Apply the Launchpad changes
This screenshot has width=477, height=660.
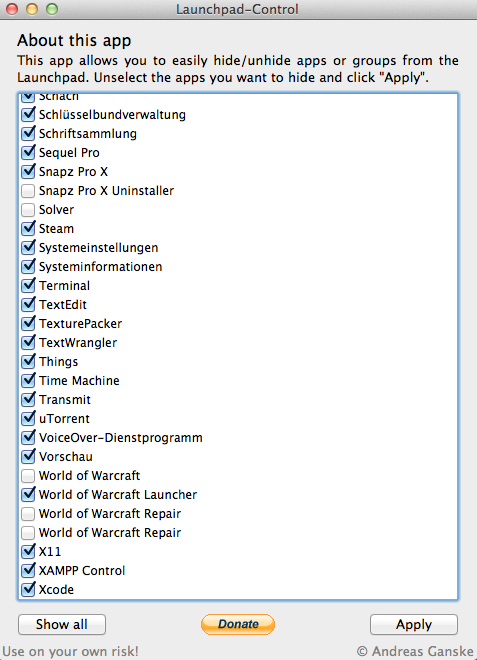click(413, 624)
